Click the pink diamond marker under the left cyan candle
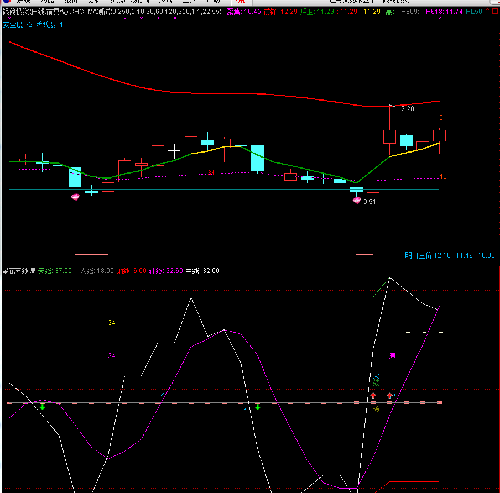The width and height of the screenshot is (500, 493). coord(75,197)
